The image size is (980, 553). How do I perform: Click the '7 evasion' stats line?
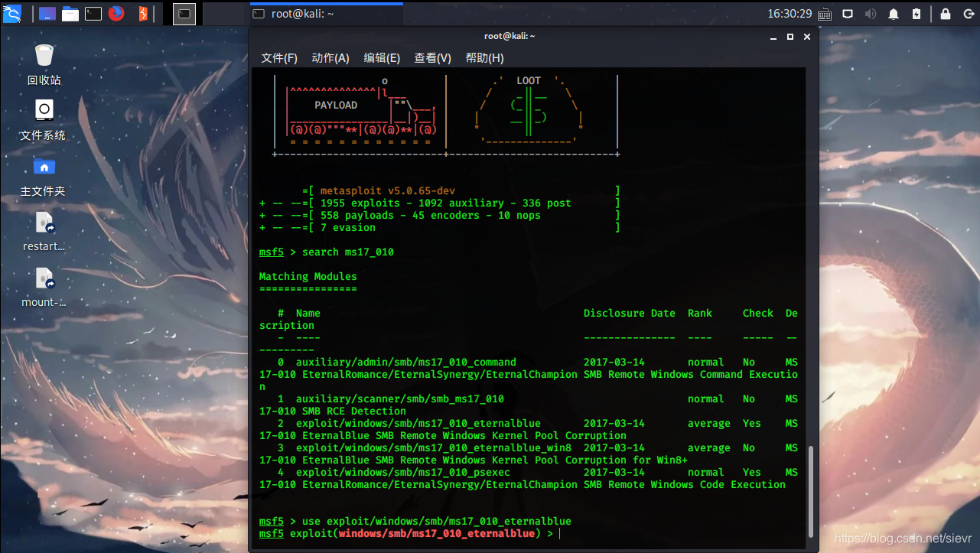(x=348, y=228)
